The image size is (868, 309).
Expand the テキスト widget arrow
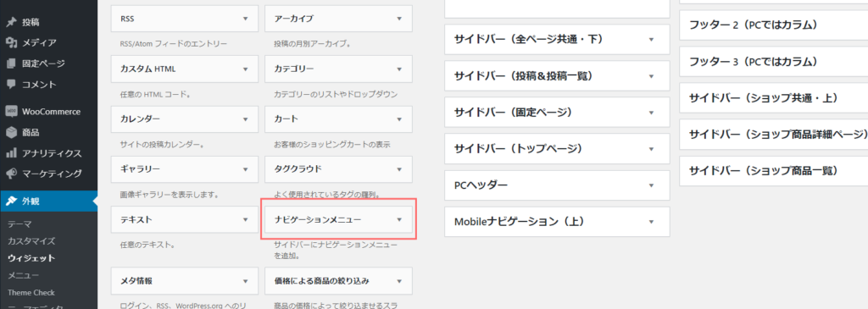coord(245,219)
